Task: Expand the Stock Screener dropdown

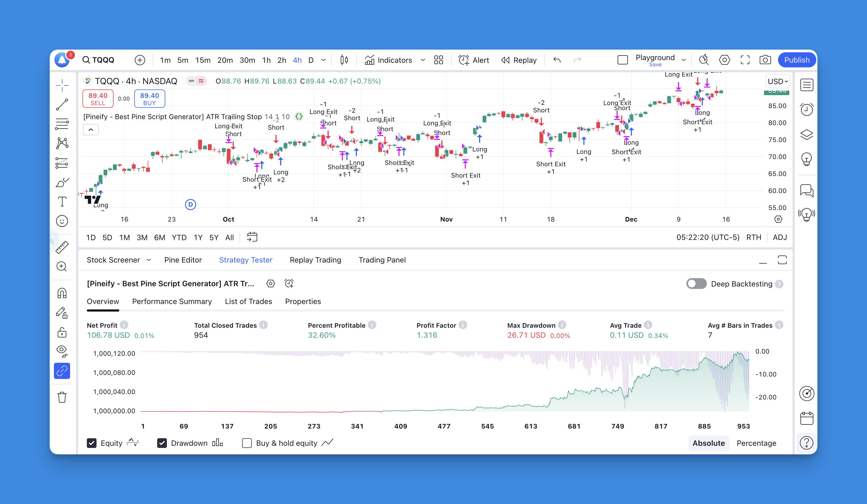Action: coord(148,260)
